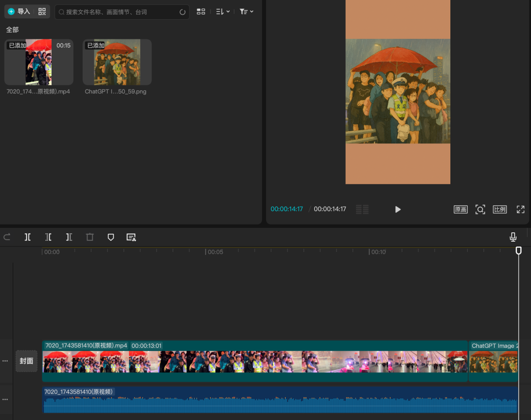Open the 比例 aspect ratio button
Image resolution: width=531 pixels, height=420 pixels.
(x=500, y=209)
